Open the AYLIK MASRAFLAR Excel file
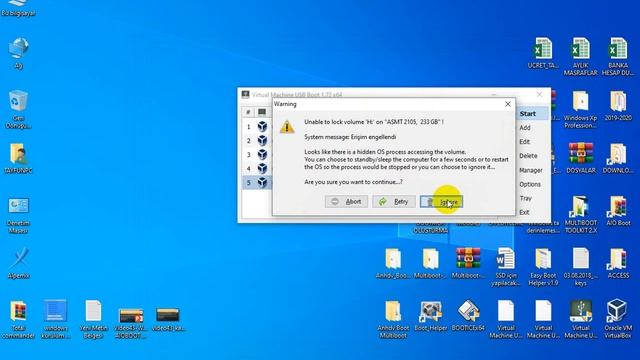 580,57
